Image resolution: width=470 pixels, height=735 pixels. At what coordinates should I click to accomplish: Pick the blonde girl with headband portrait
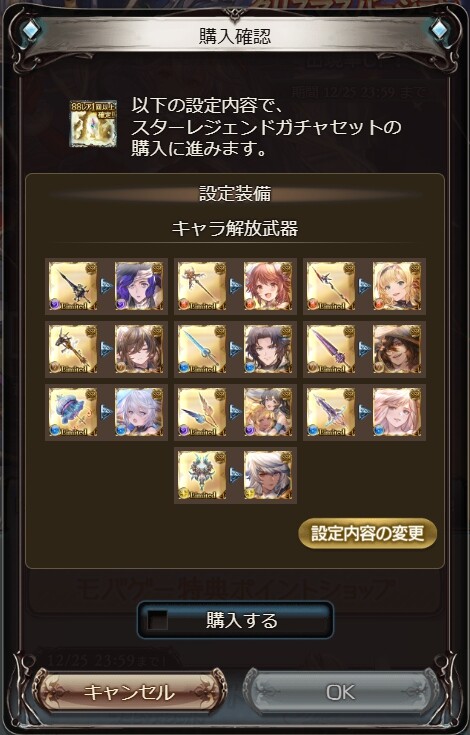point(397,286)
